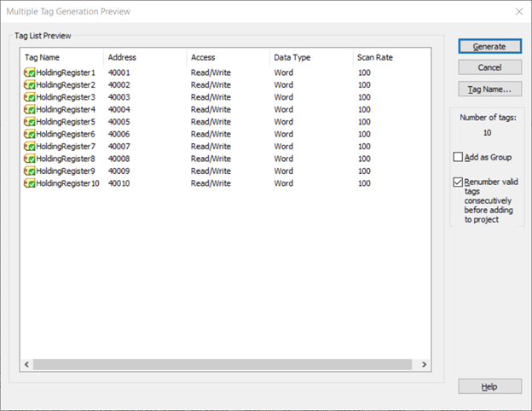Click the horizontal scrollbar right arrow
The height and width of the screenshot is (411, 532).
pos(425,364)
